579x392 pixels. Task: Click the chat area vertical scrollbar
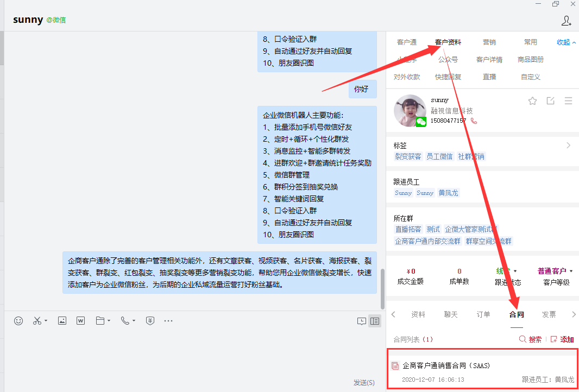pos(382,289)
